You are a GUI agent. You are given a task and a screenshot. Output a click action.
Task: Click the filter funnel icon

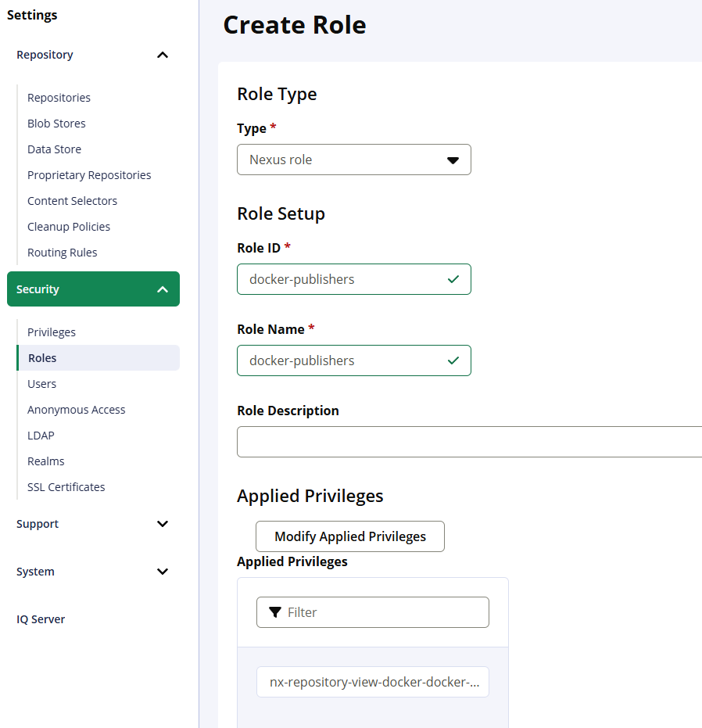pyautogui.click(x=275, y=612)
